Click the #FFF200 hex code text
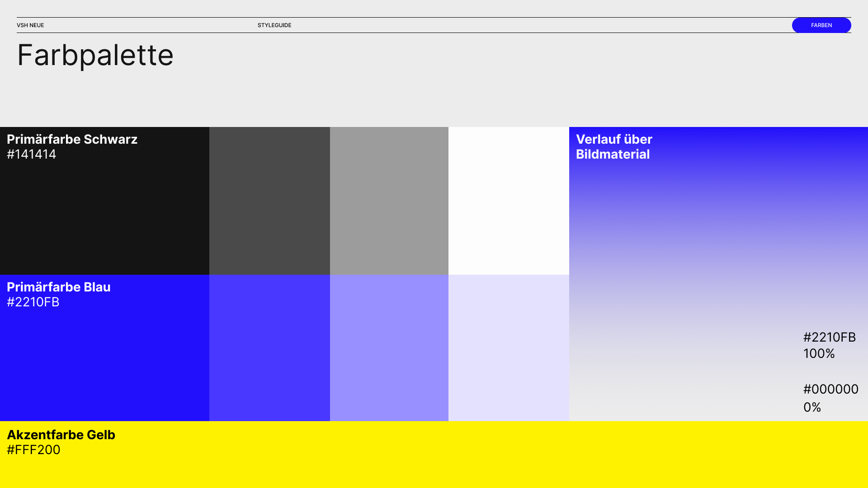The height and width of the screenshot is (488, 868). (x=33, y=450)
